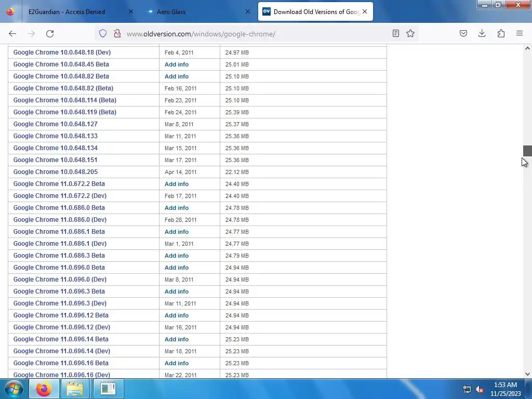Image resolution: width=532 pixels, height=399 pixels.
Task: Add info for Chrome 11.0.696.0 Beta
Action: click(x=177, y=268)
